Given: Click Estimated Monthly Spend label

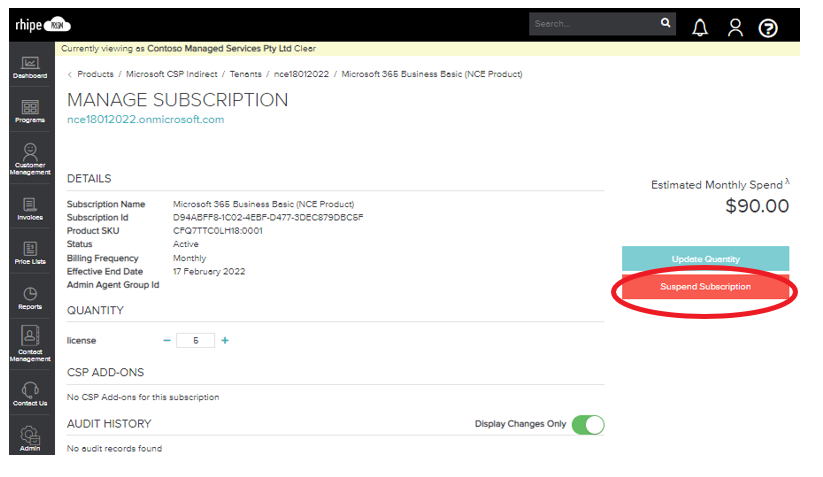Looking at the screenshot, I should (x=717, y=185).
